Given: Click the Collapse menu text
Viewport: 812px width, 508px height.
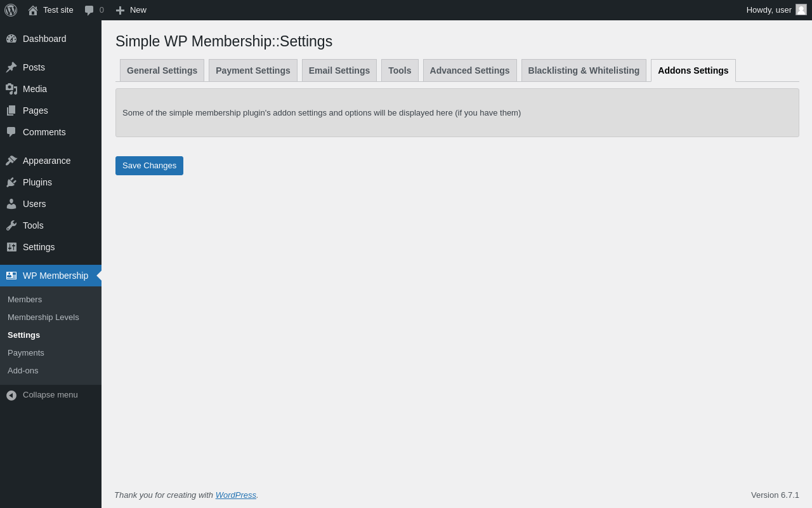Looking at the screenshot, I should pos(50,395).
